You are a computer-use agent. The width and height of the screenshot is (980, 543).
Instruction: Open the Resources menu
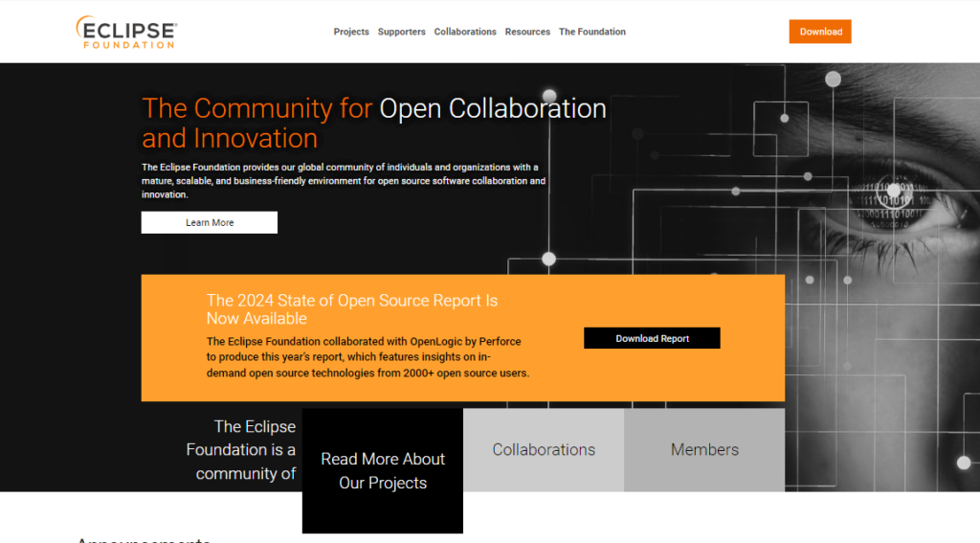tap(527, 32)
